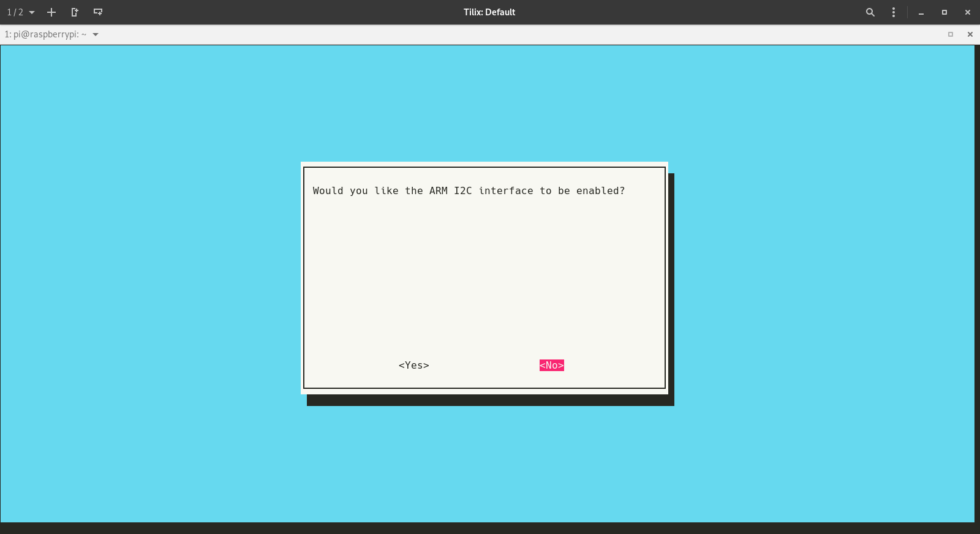
Task: Choose <Yes> to enable the I2C interface
Action: [x=413, y=366]
